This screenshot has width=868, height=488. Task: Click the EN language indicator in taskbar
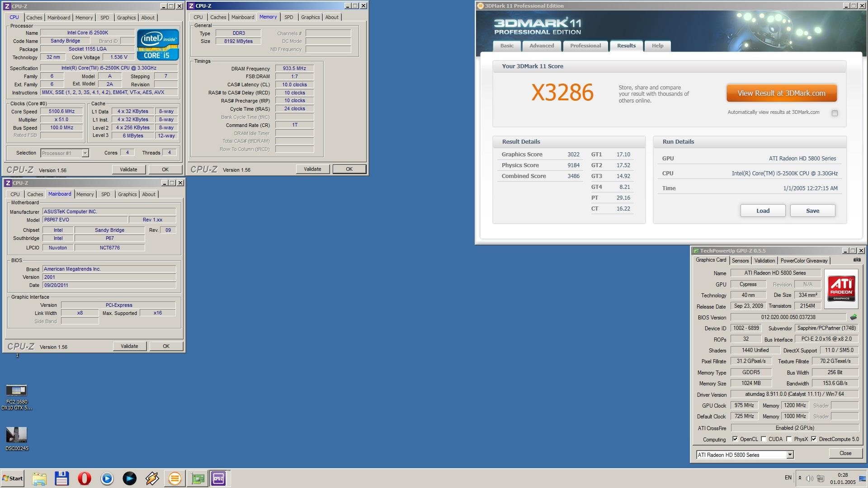point(788,478)
